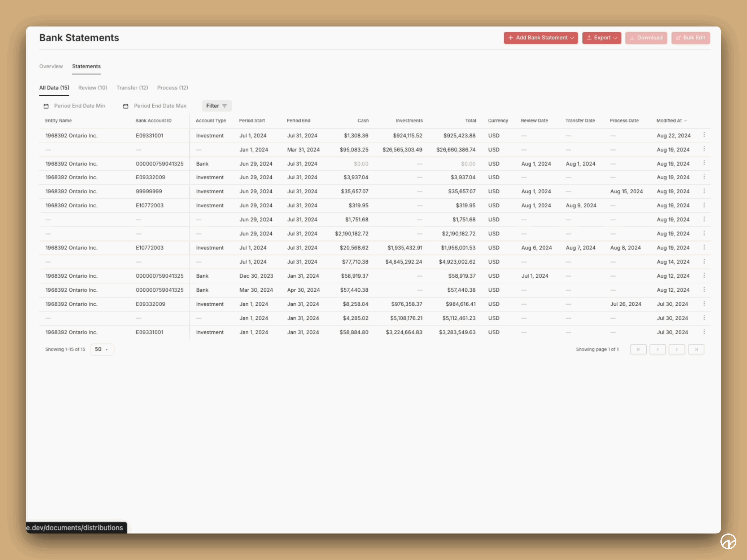Select the All Data (15) tab
Viewport: 747px width, 560px height.
click(54, 88)
